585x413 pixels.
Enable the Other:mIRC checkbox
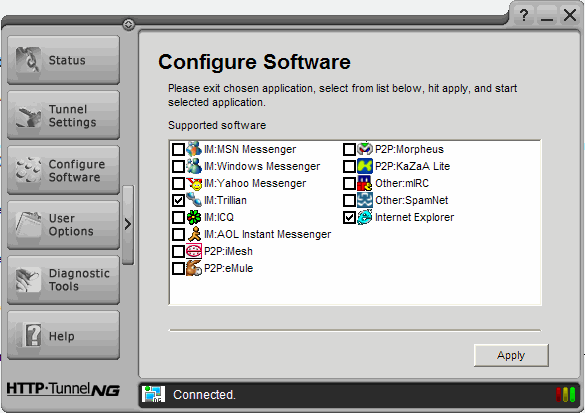(x=349, y=183)
